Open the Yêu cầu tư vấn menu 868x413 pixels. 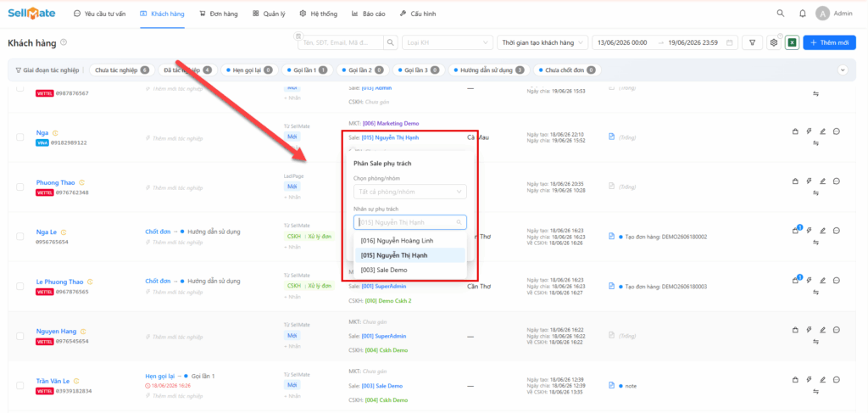tap(100, 14)
